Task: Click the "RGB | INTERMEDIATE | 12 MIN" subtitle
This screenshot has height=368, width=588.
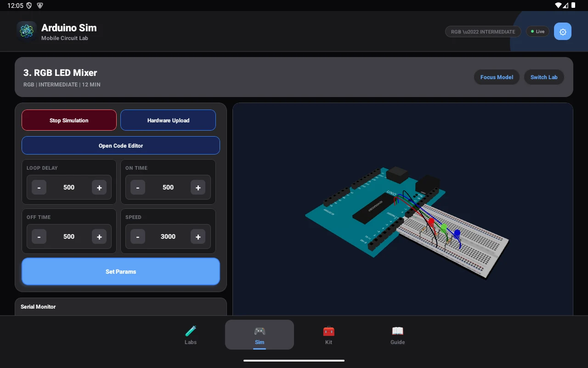Action: pyautogui.click(x=62, y=85)
